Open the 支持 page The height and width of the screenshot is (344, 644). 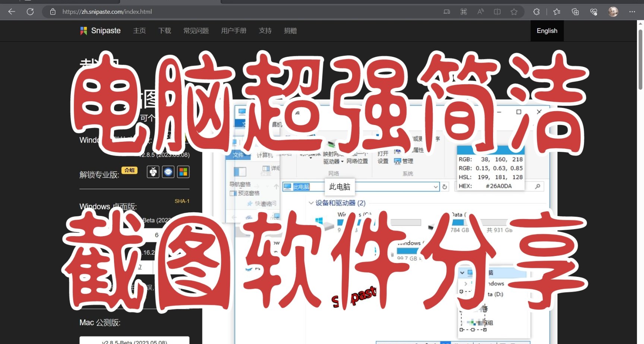(265, 31)
